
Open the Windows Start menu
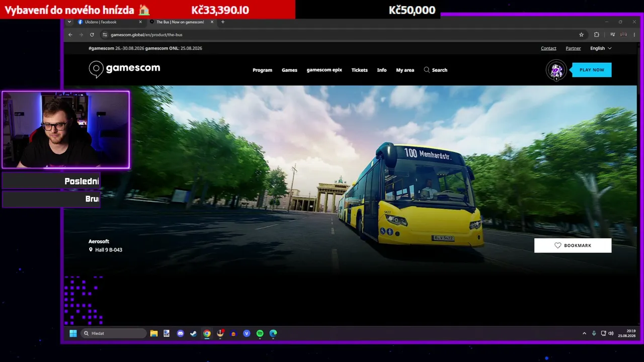(x=73, y=333)
